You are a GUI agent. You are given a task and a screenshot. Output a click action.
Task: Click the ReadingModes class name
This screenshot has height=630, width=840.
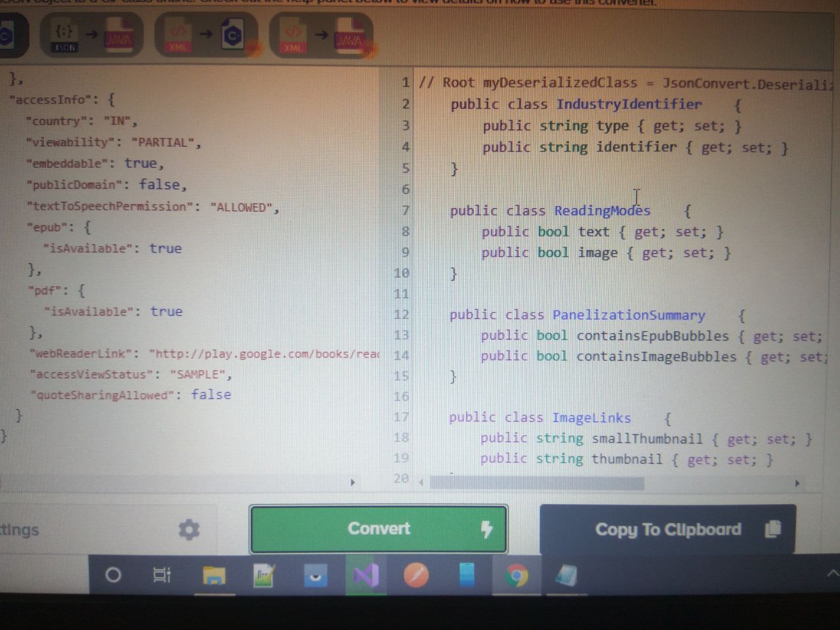602,211
